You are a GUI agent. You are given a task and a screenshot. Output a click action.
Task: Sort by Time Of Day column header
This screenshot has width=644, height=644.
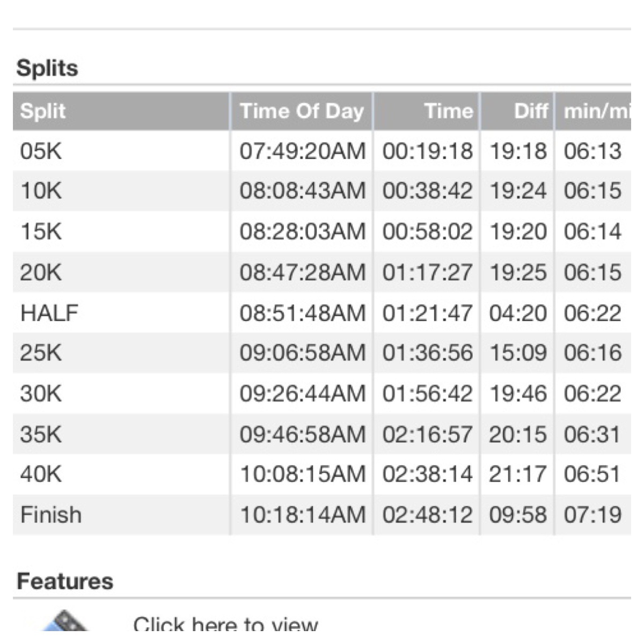pos(302,111)
